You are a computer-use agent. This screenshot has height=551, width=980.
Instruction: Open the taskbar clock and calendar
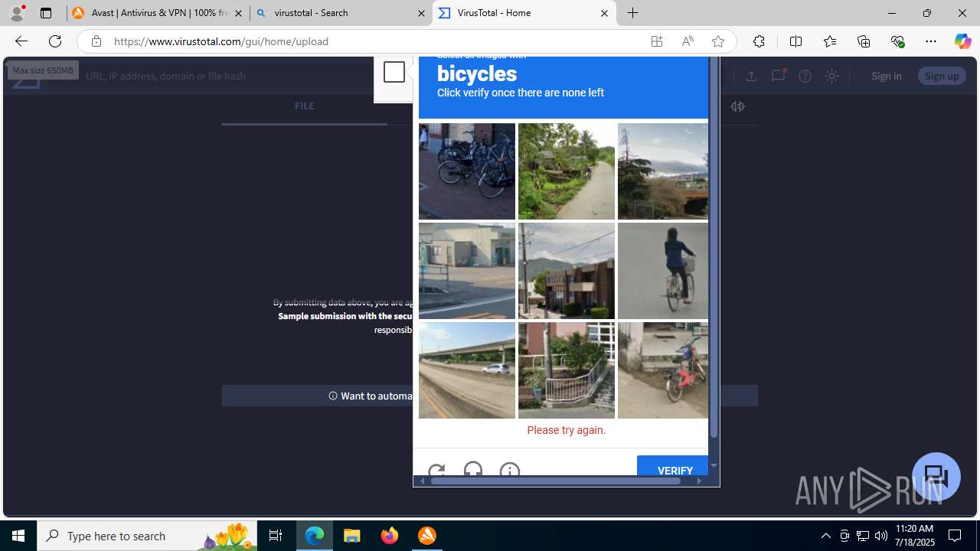point(914,536)
